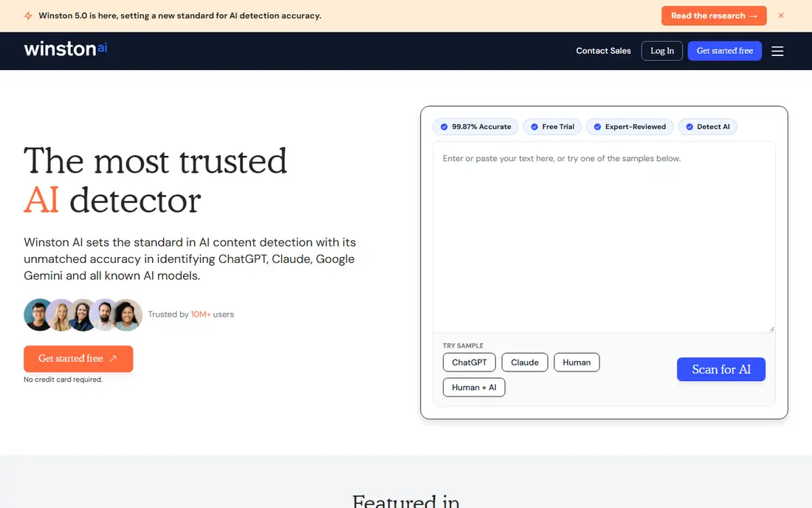Click the TRY SAMPLE label
Image resolution: width=812 pixels, height=508 pixels.
463,346
